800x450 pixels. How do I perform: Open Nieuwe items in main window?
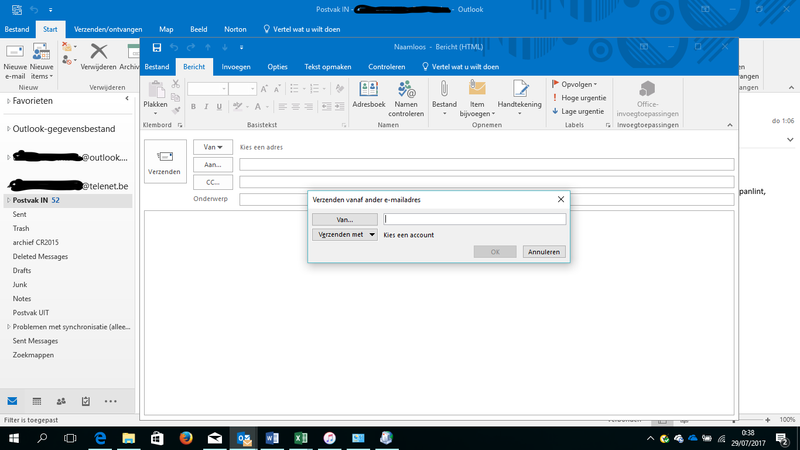(x=41, y=61)
